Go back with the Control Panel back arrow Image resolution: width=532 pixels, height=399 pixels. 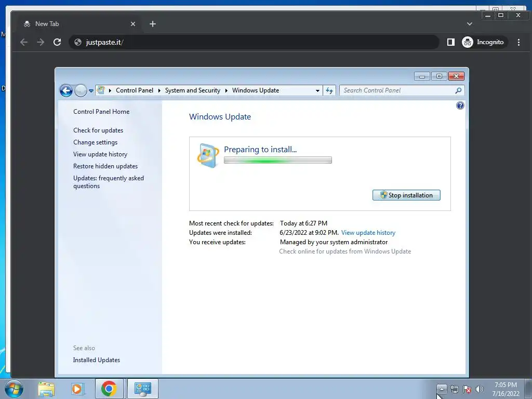(x=66, y=90)
